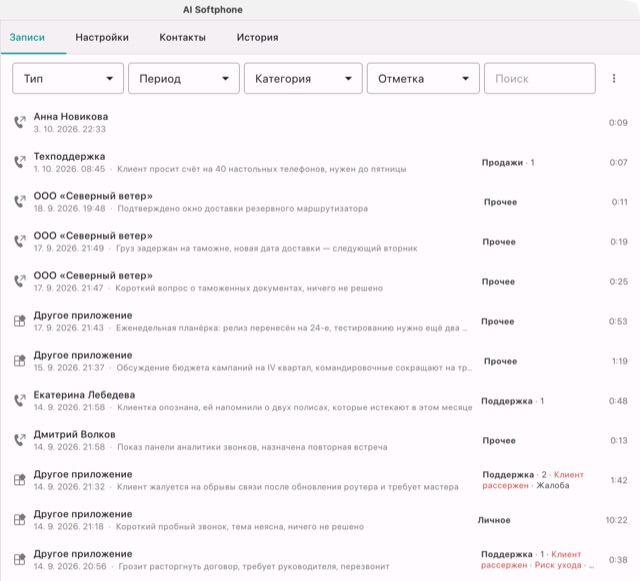Switch to the Настройки tab
This screenshot has height=581, width=640.
point(102,37)
